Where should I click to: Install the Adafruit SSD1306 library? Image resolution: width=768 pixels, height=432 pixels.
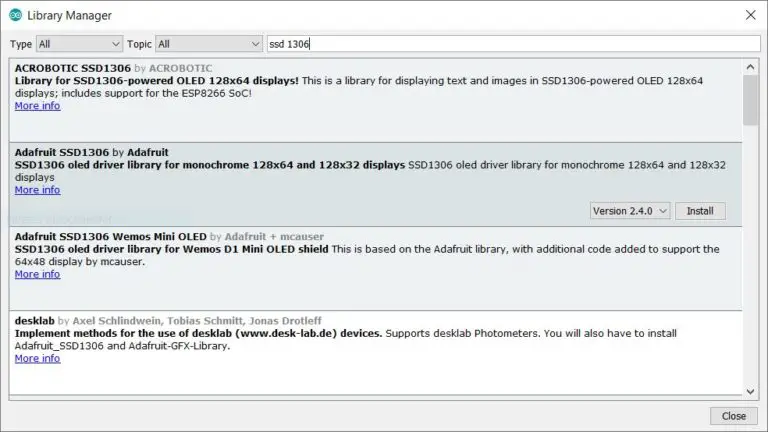click(700, 211)
